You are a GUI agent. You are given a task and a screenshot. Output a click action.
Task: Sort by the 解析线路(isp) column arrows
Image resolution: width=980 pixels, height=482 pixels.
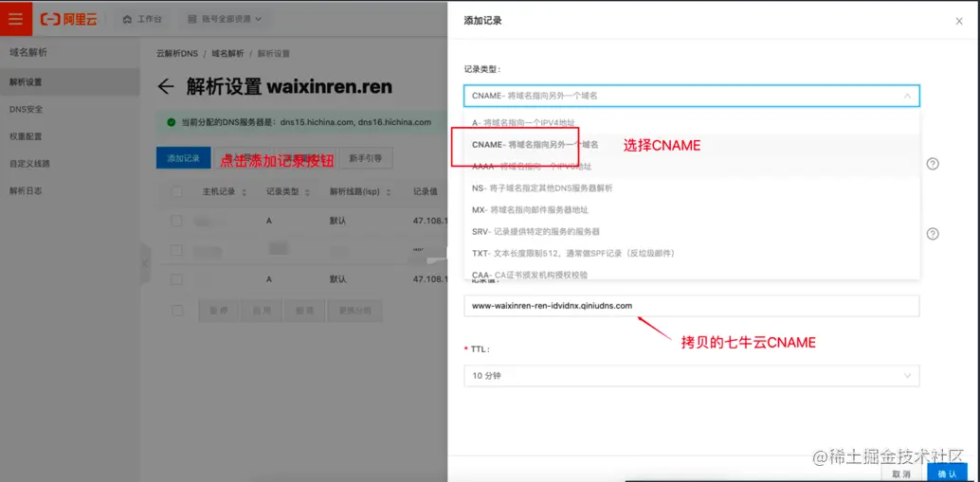(x=389, y=191)
